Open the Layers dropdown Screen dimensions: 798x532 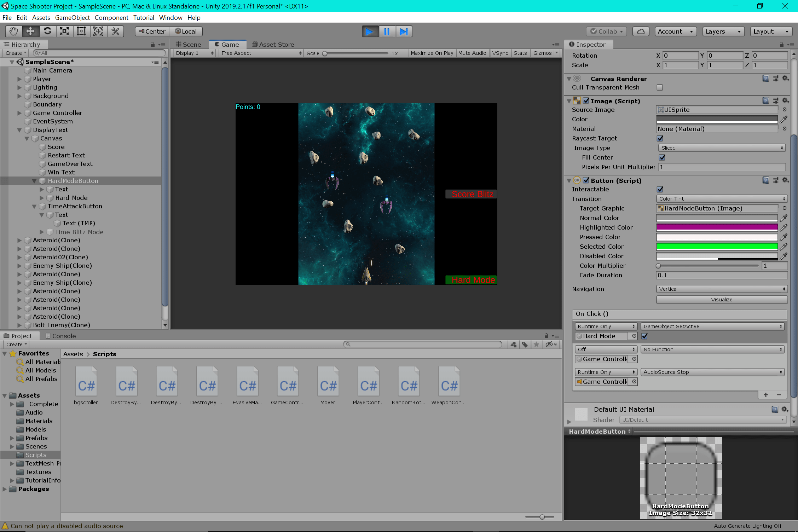(723, 31)
